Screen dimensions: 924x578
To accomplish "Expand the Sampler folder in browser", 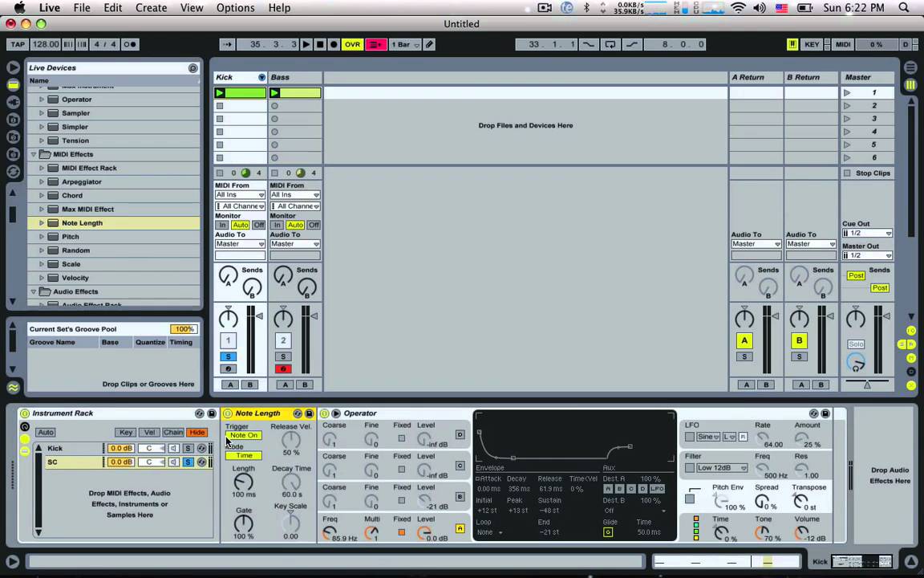I will 41,112.
